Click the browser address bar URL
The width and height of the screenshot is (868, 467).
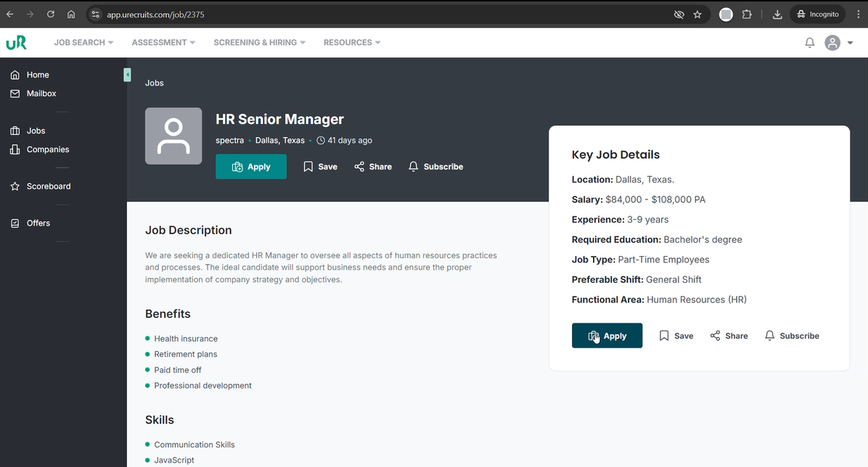(155, 15)
